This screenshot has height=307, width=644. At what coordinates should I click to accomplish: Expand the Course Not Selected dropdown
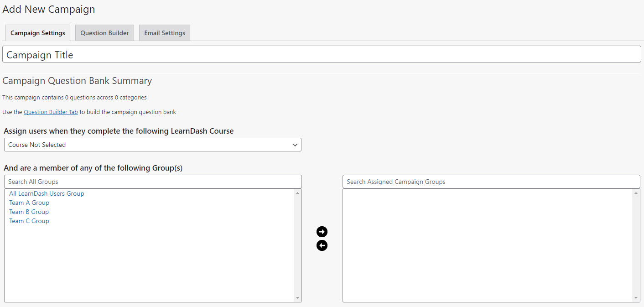(152, 145)
